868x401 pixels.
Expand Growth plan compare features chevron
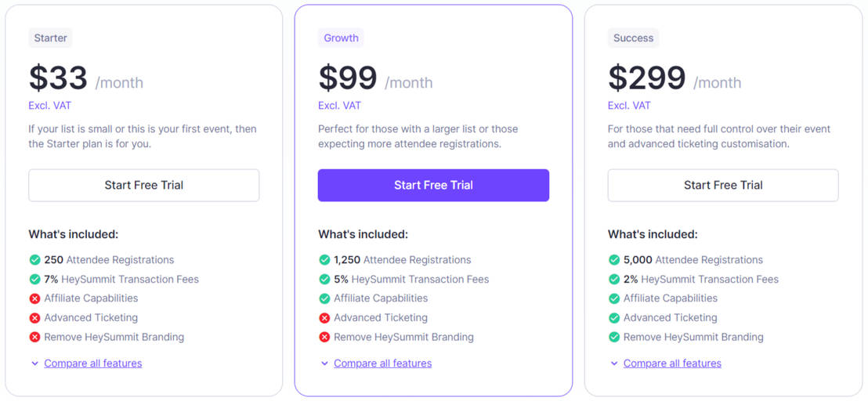click(x=324, y=363)
